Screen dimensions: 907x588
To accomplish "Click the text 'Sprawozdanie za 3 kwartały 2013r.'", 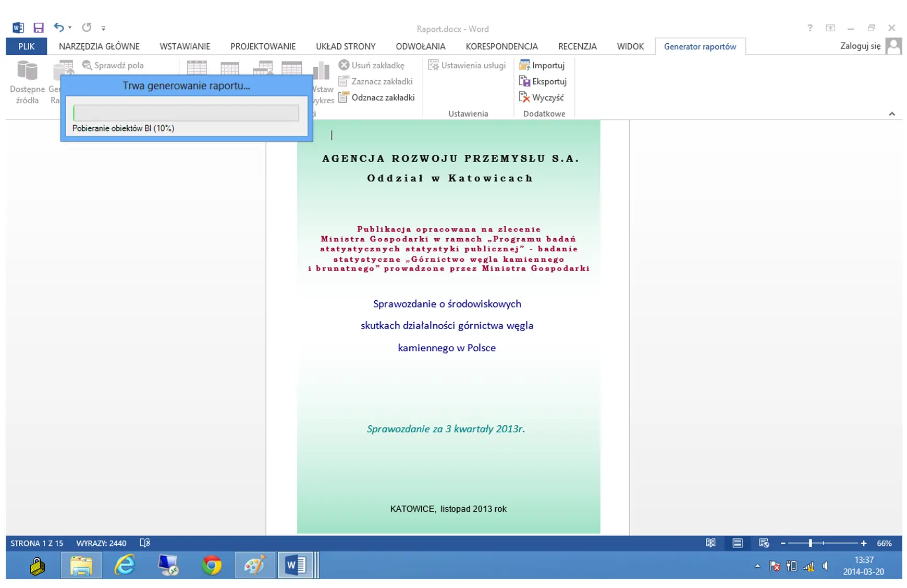I will (446, 429).
